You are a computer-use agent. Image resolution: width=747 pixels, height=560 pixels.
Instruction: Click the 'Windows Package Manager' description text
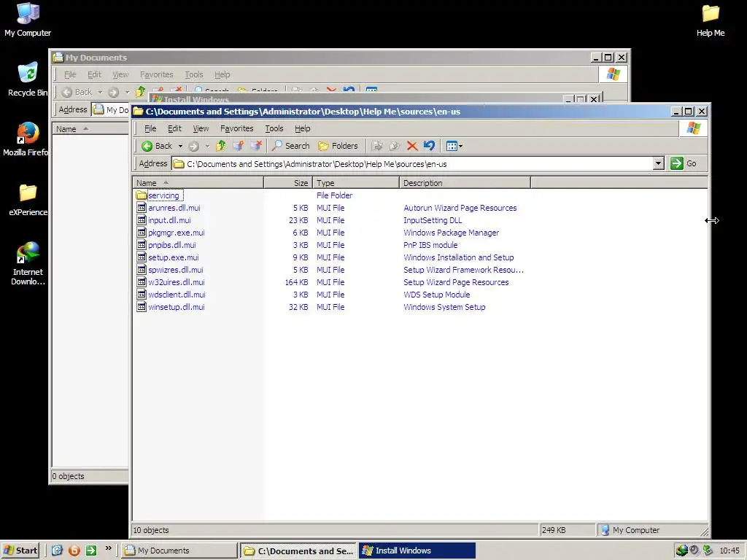point(451,233)
